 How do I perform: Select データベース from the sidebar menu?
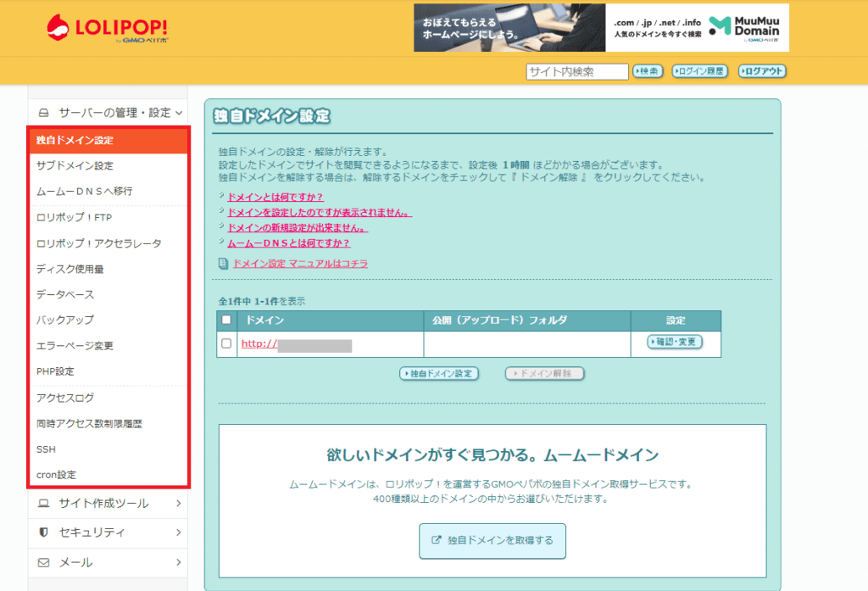click(x=65, y=295)
